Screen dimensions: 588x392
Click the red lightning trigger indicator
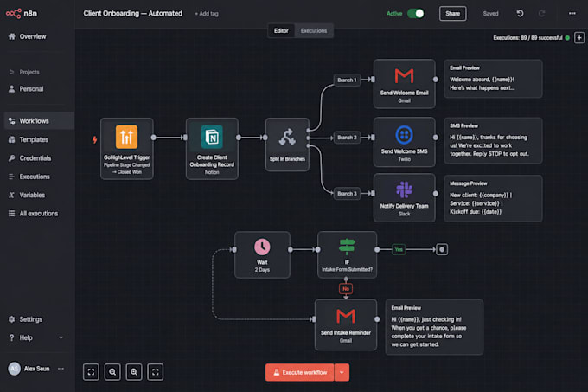point(94,139)
